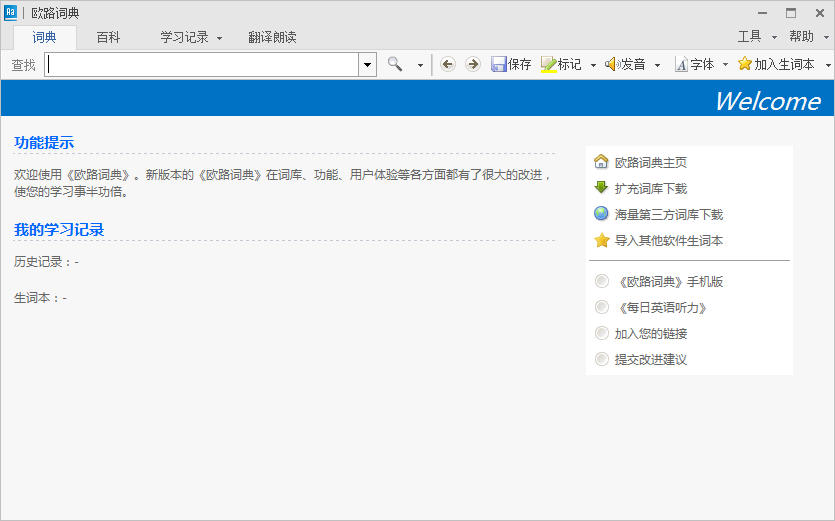Open the 《欧路词典》手机版 link
The image size is (835, 521).
(669, 282)
